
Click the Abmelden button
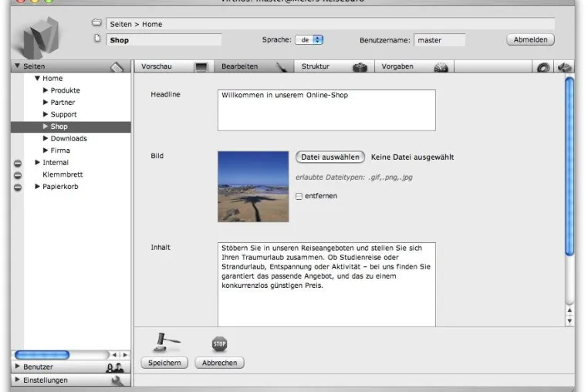click(x=530, y=40)
